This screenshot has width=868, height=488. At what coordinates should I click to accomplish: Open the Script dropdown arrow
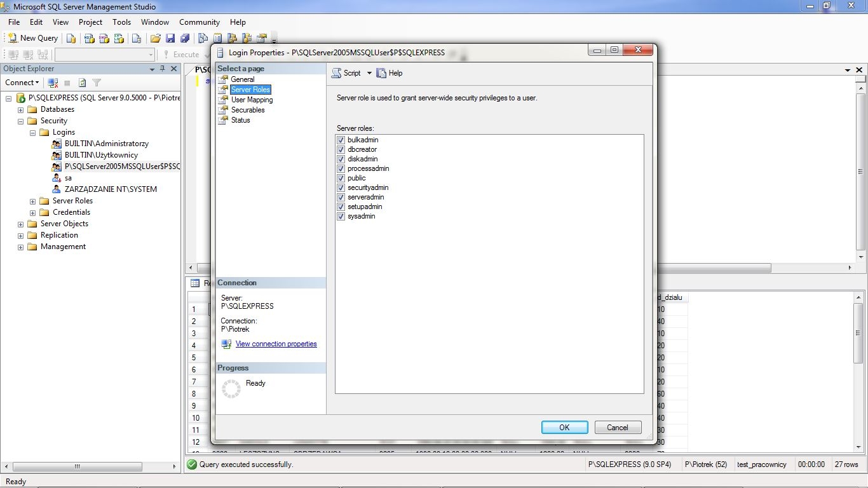click(369, 73)
